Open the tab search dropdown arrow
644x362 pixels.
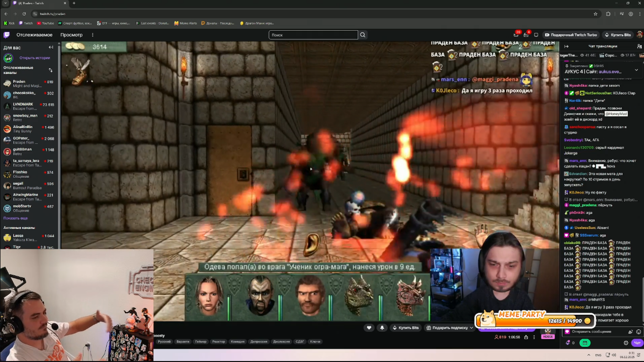[x=5, y=3]
